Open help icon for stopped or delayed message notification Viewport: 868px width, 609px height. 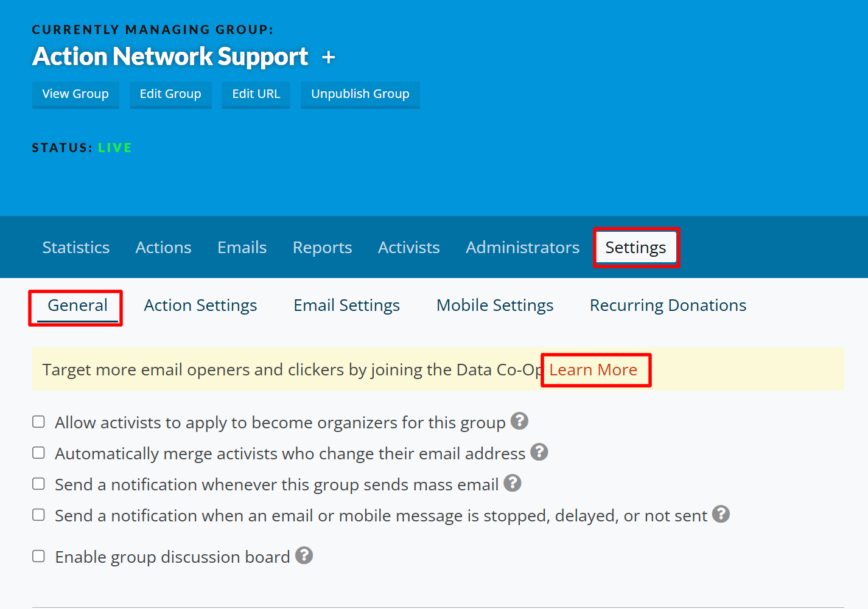(721, 514)
